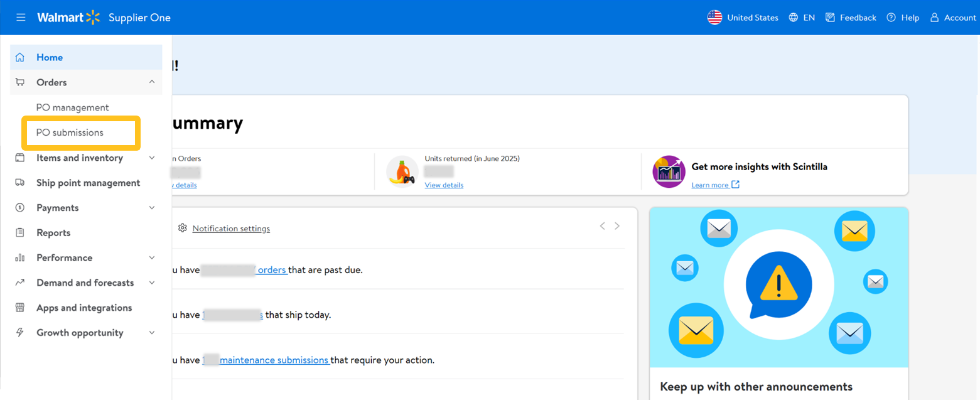This screenshot has height=400, width=980.
Task: Show next notification with right arrow
Action: (617, 226)
